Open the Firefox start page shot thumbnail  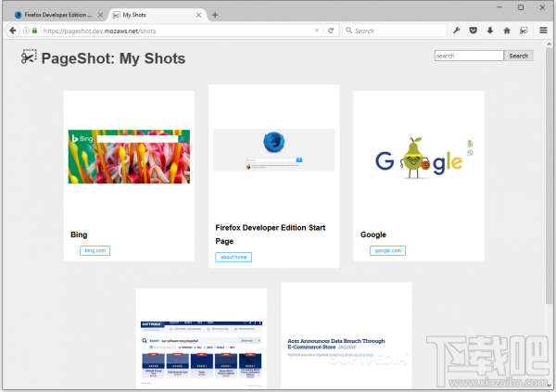point(273,150)
